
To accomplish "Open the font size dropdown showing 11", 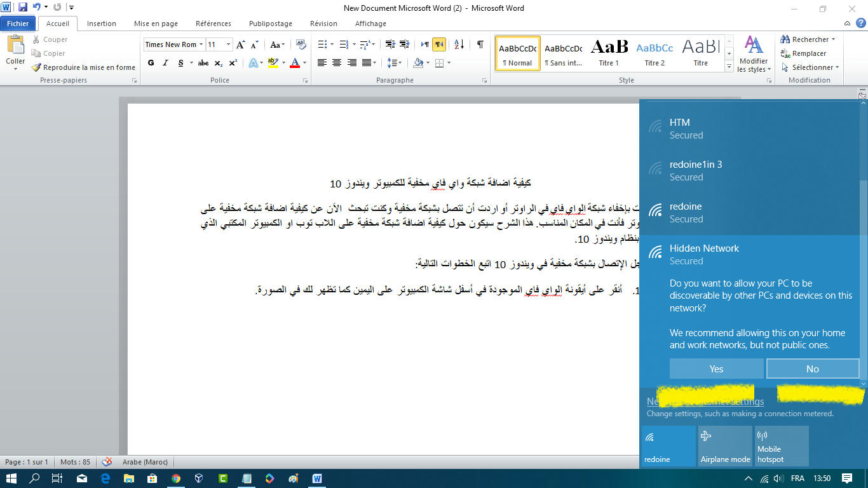I will (x=229, y=44).
